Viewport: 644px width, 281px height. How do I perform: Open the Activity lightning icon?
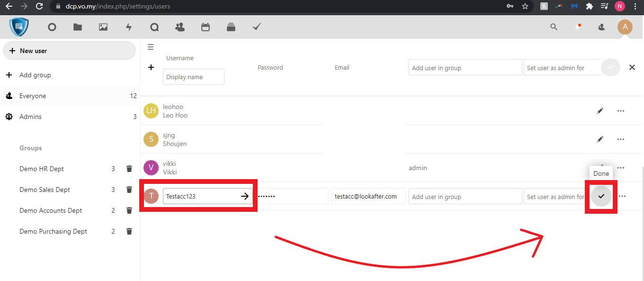click(x=129, y=27)
